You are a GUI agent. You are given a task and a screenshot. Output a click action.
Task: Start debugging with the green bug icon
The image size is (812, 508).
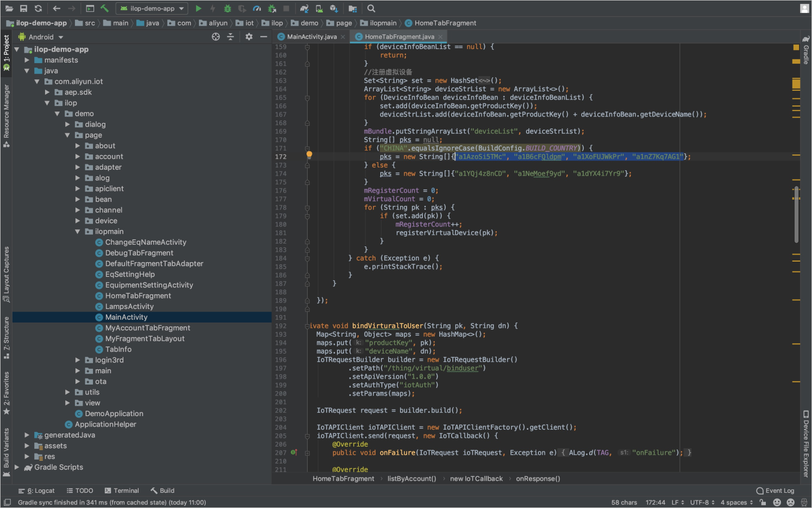[228, 9]
